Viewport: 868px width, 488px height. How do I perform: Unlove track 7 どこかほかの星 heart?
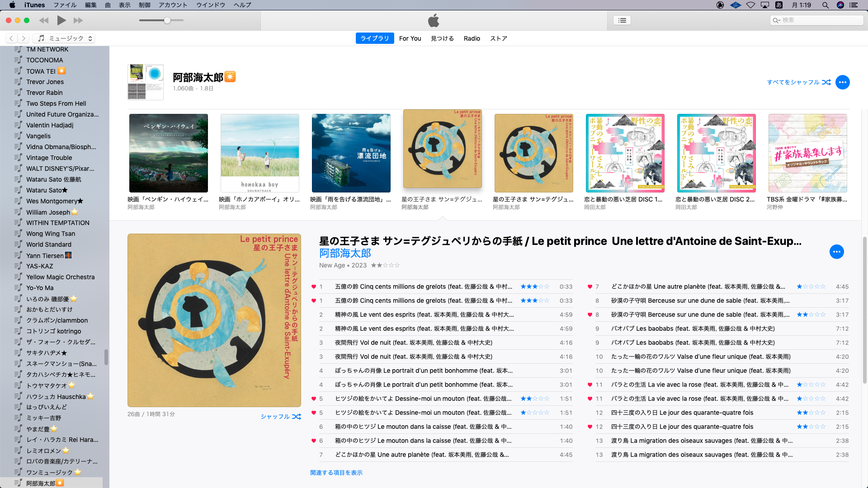590,286
